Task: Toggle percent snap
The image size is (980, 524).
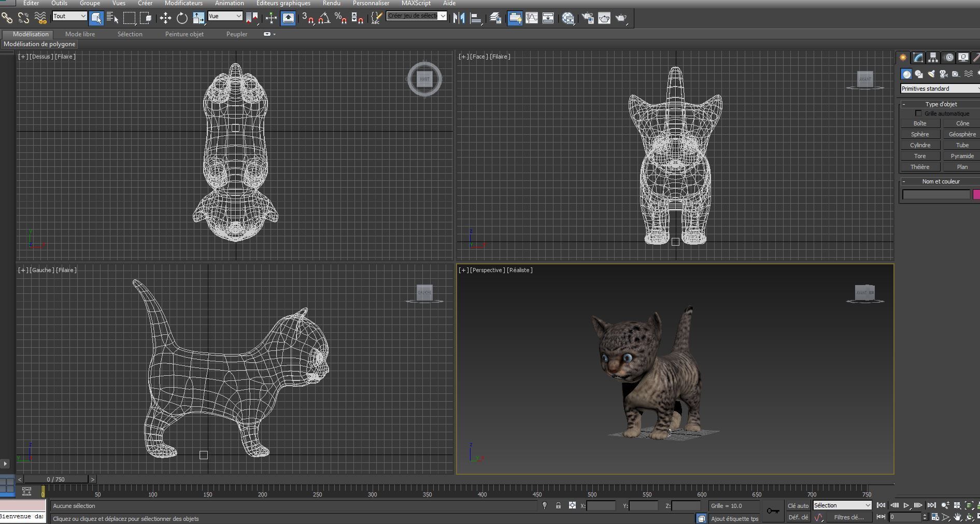Action: click(341, 18)
